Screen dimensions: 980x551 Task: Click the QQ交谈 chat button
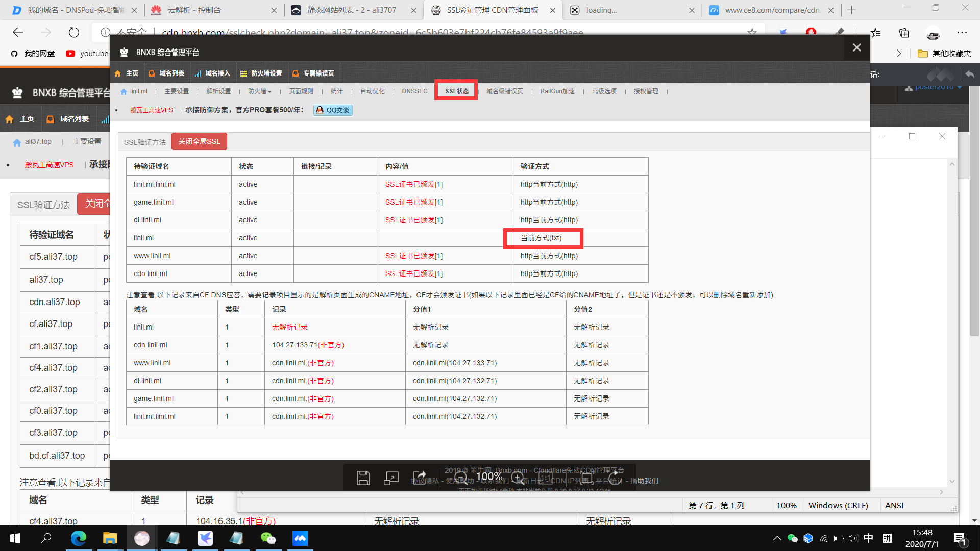tap(333, 110)
